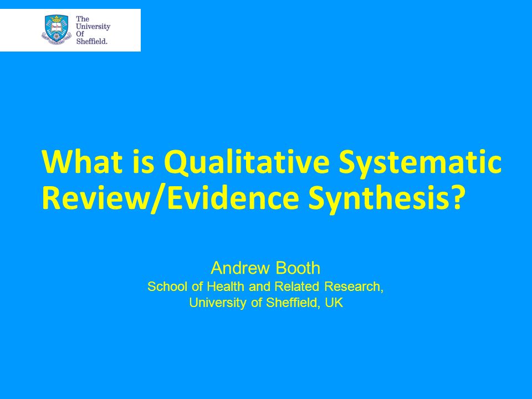Click the author name 'Andrew Booth'

[x=265, y=268]
